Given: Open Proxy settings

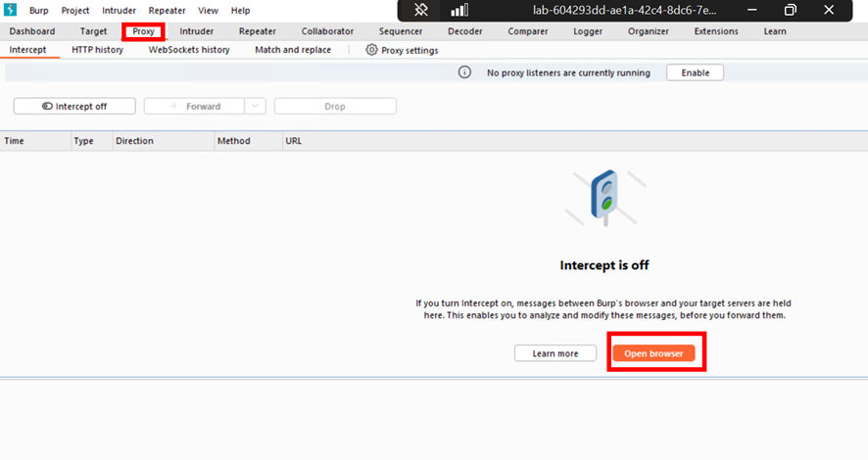Looking at the screenshot, I should (x=402, y=50).
